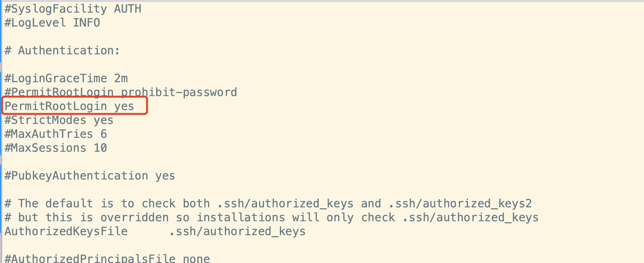Click the # Authentication: comment
644x263 pixels.
pos(62,51)
